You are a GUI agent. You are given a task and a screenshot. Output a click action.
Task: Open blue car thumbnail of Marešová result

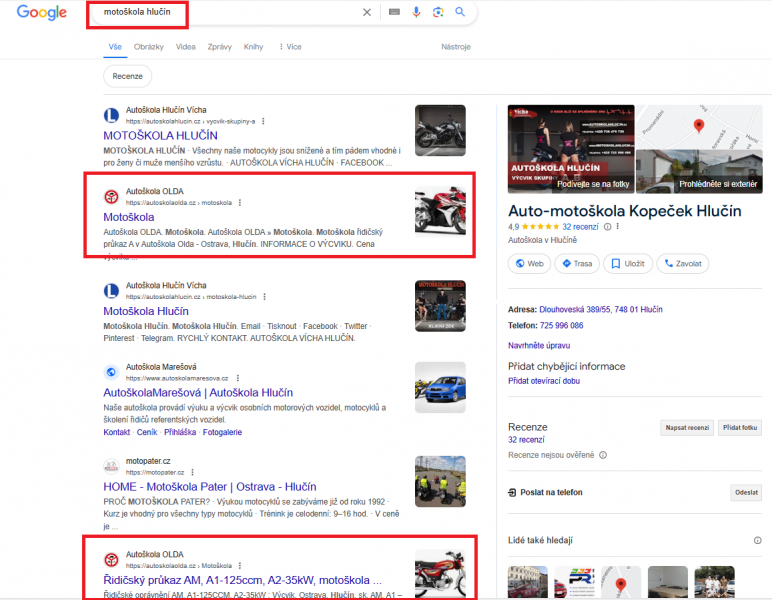coord(440,387)
